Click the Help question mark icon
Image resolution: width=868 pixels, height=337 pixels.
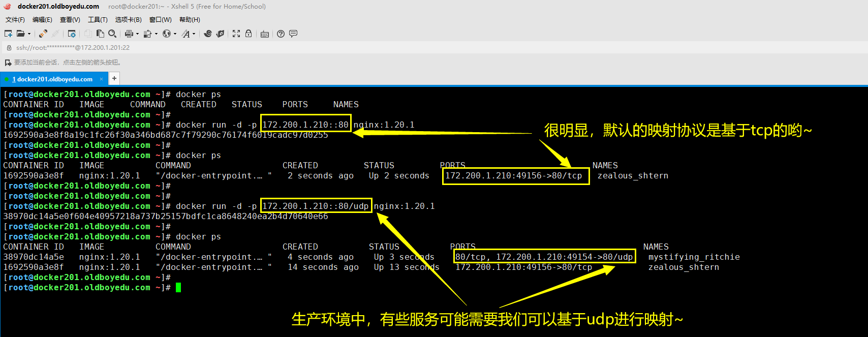281,34
